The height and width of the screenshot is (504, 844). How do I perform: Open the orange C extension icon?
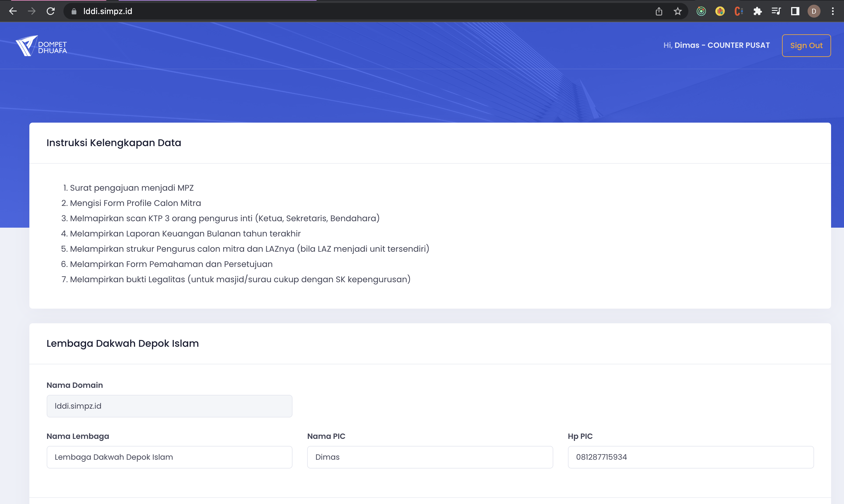739,11
